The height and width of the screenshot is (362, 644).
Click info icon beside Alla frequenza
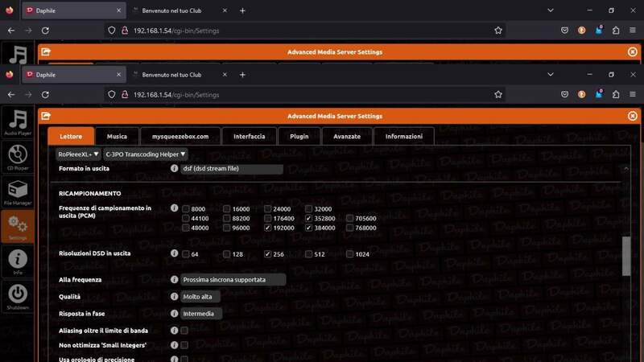click(174, 279)
